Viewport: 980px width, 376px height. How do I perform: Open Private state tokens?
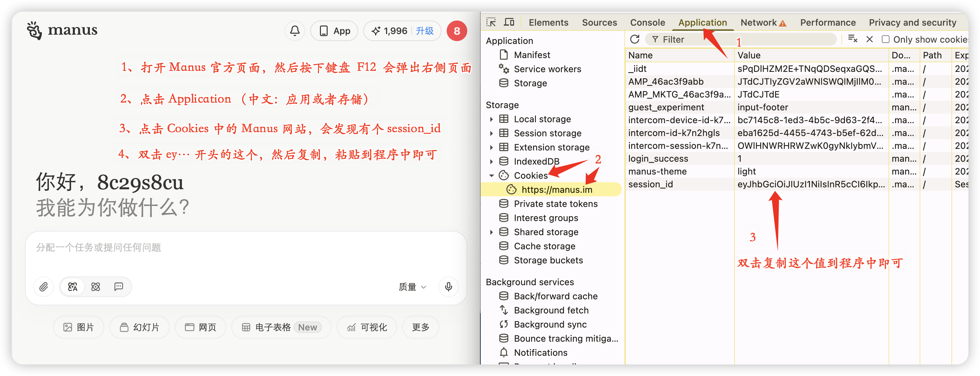tap(555, 204)
